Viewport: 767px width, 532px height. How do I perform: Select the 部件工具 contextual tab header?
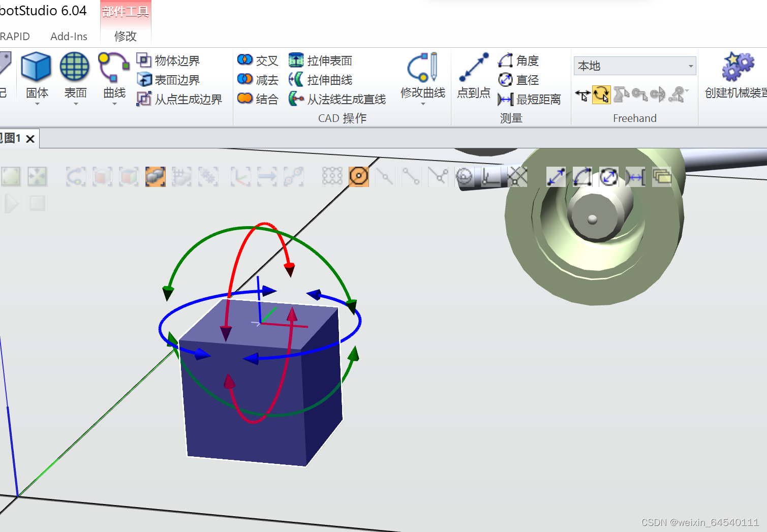click(126, 11)
